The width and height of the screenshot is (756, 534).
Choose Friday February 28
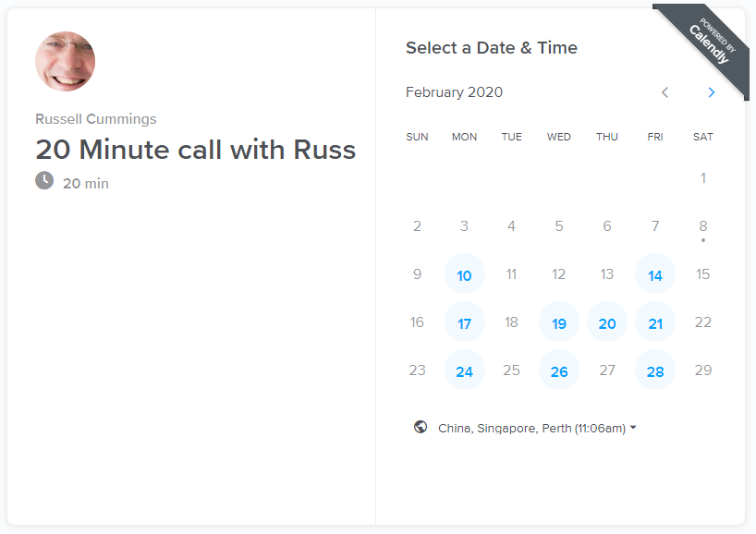pos(655,370)
